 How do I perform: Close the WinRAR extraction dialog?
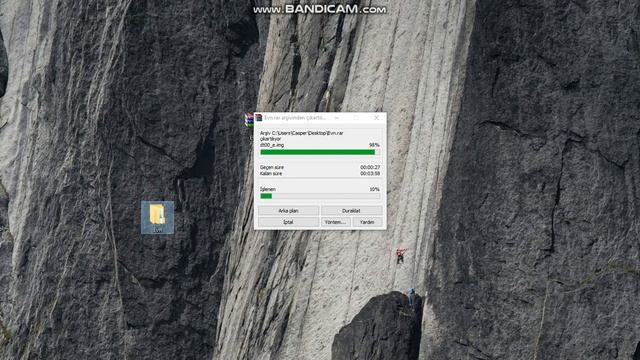pyautogui.click(x=376, y=118)
